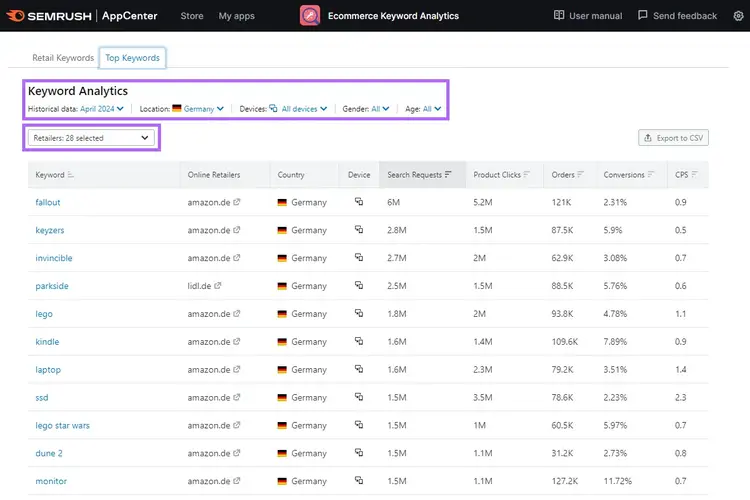The image size is (750, 500).
Task: Select 3.5M product clicks cell for ssd
Action: click(x=483, y=397)
